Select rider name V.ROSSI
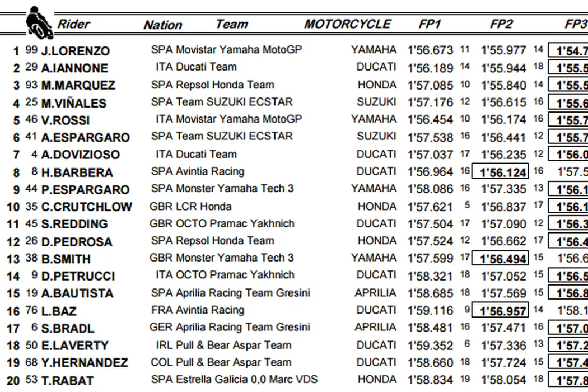Image resolution: width=588 pixels, height=392 pixels. pos(65,120)
